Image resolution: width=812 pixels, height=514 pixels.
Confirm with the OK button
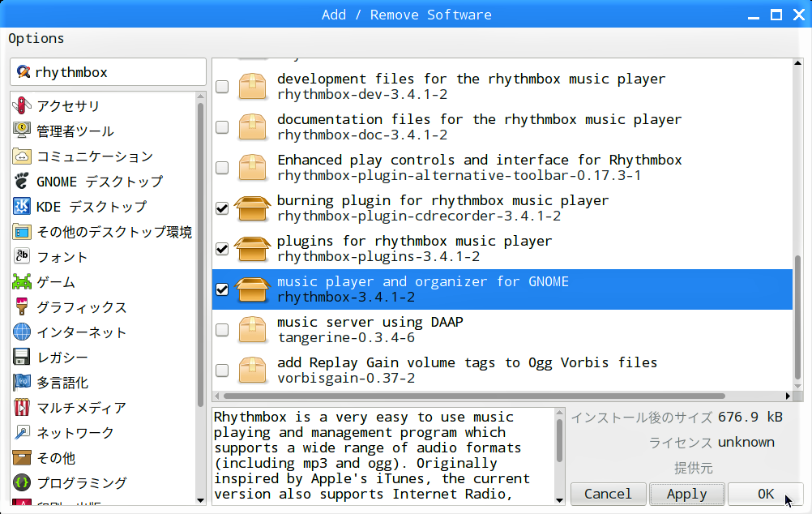coord(765,494)
